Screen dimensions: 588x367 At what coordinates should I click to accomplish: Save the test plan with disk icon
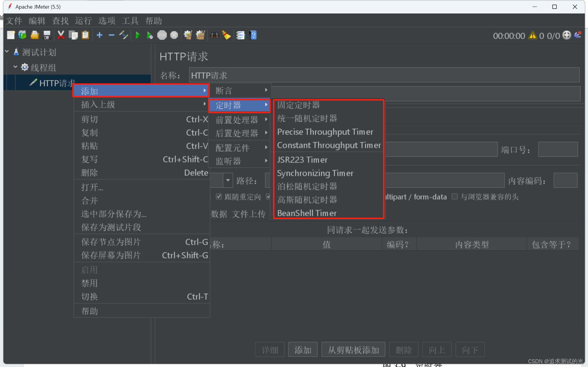(47, 35)
